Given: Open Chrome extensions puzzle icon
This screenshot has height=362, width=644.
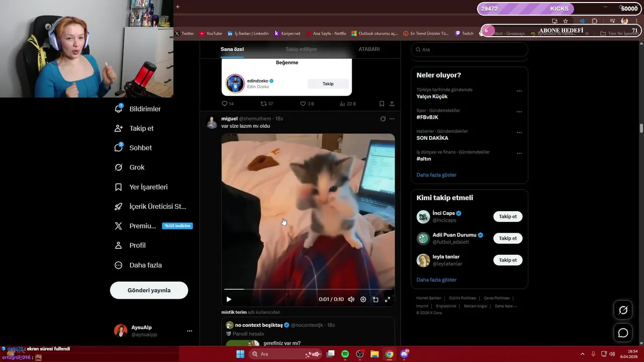Looking at the screenshot, I should pyautogui.click(x=594, y=21).
